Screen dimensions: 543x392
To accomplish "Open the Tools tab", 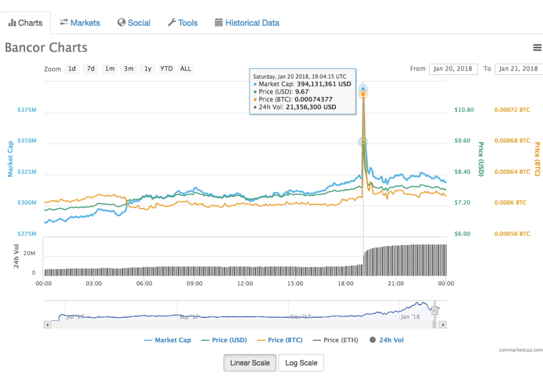I will click(x=182, y=23).
